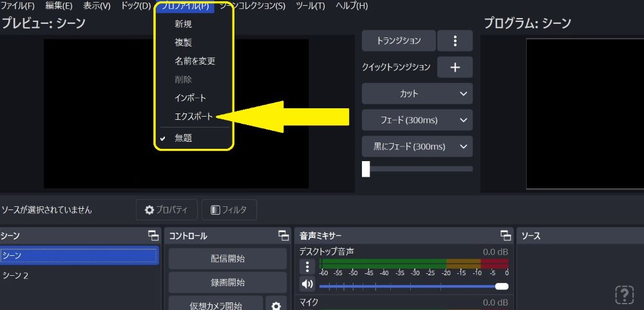The width and height of the screenshot is (644, 310).
Task: Open デスクトップ音声 three-dot options menu
Action: [x=307, y=267]
